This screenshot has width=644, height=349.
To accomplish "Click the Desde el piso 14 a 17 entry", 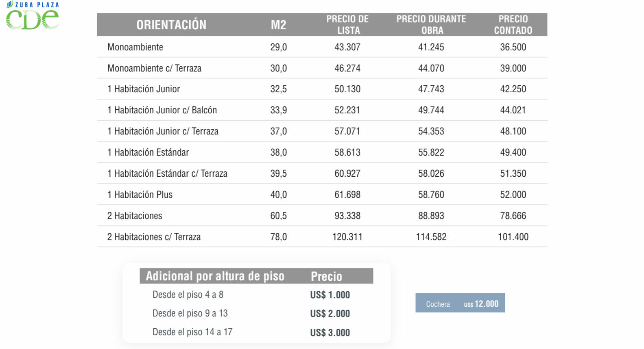I will coord(192,332).
